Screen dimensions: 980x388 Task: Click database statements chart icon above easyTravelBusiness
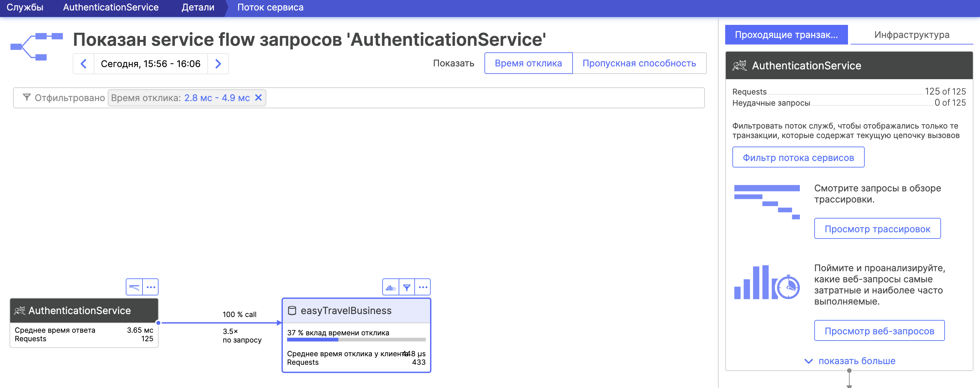pyautogui.click(x=391, y=287)
